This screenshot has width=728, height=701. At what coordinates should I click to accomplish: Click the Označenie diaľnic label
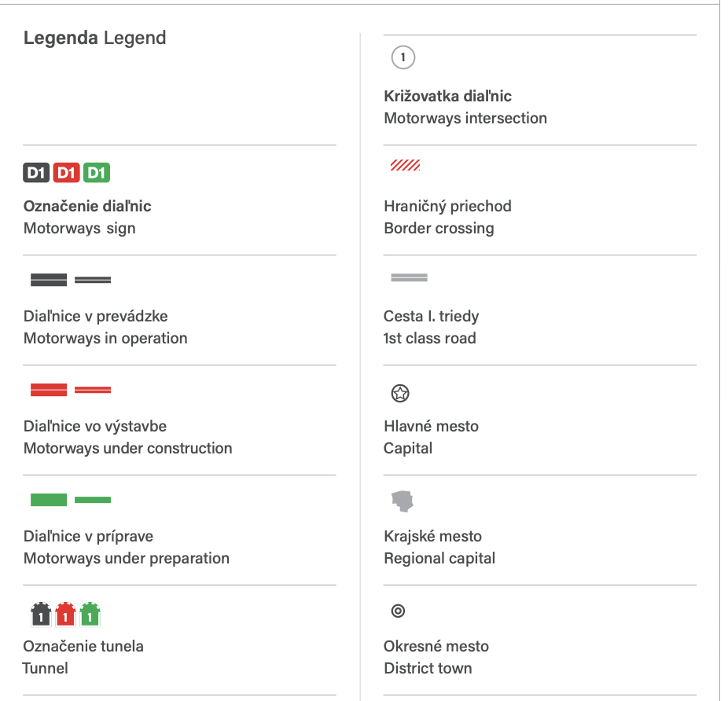(87, 206)
